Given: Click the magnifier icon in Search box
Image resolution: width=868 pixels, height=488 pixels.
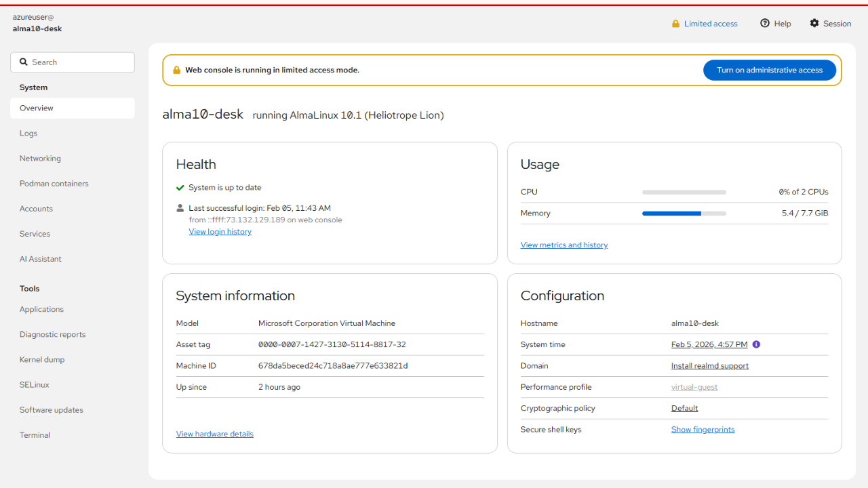Looking at the screenshot, I should (x=23, y=62).
